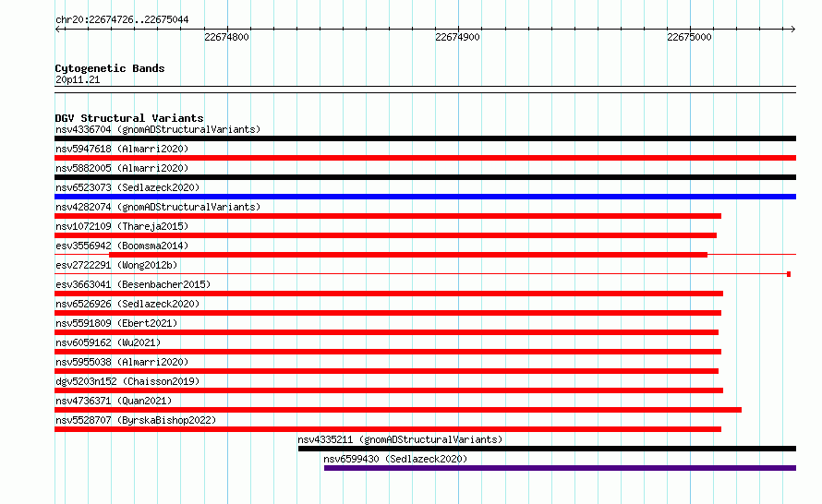The image size is (822, 504).
Task: Click the red bar under nsv4282074
Action: click(x=388, y=216)
